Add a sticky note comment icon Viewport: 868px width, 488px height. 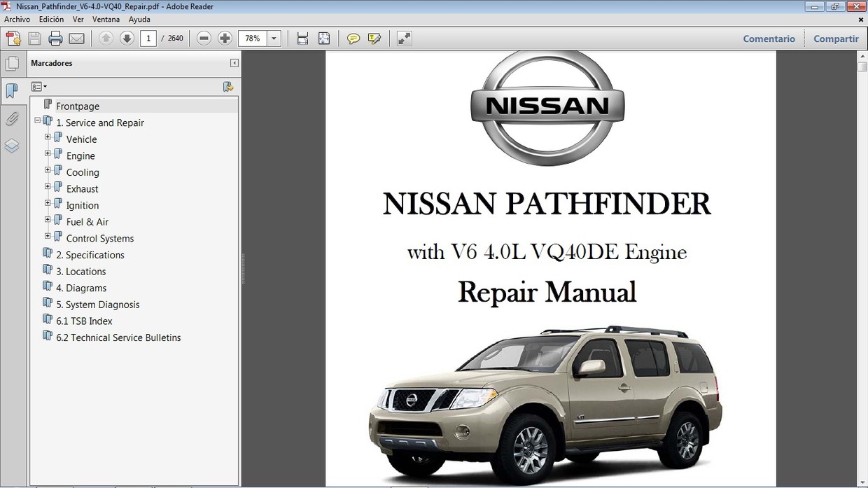(x=353, y=39)
